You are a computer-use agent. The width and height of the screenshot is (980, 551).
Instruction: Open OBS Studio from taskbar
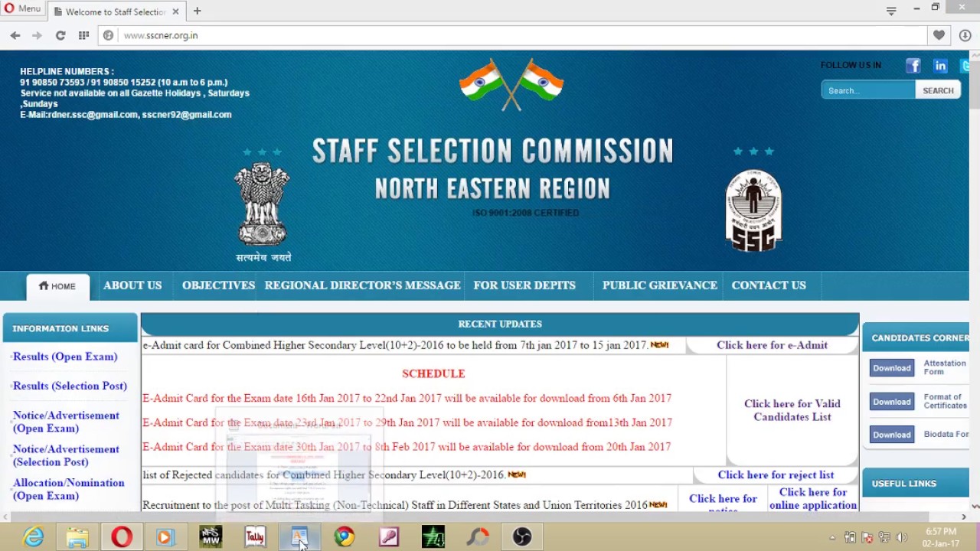click(x=522, y=537)
